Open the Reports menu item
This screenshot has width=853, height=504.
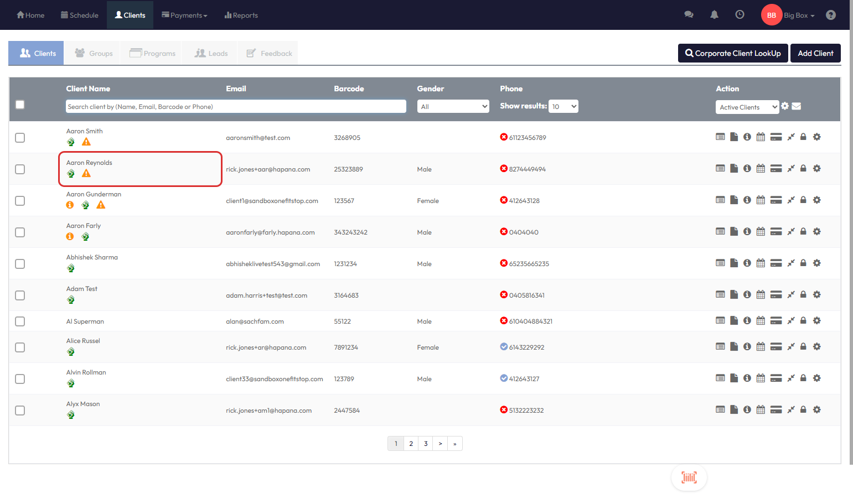point(241,15)
